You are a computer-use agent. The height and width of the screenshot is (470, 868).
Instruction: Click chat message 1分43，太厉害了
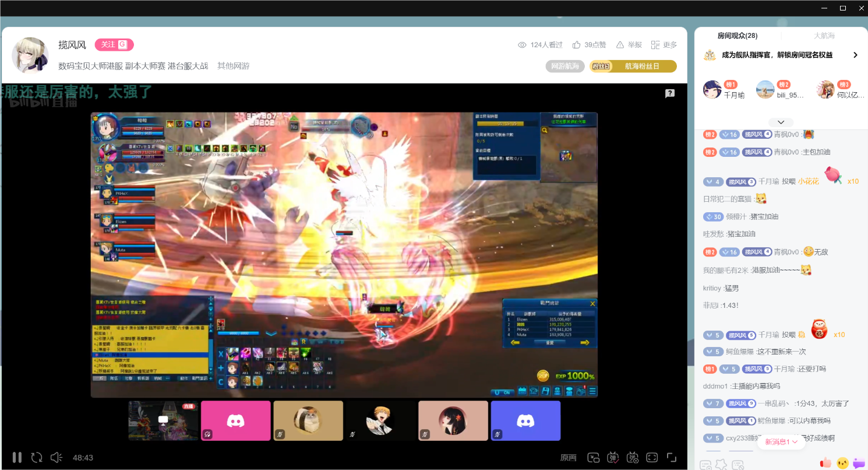pyautogui.click(x=823, y=404)
